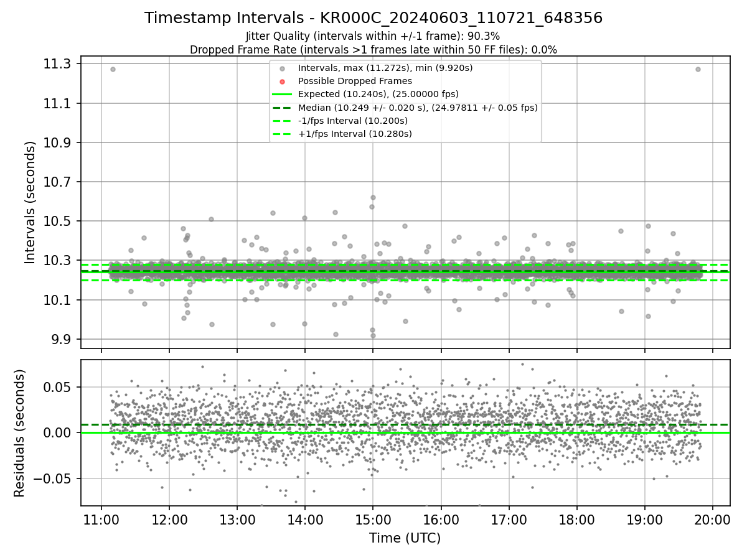
Task: Click the "Median (10.249 +/- 0.020 s)" legend entry
Action: tap(418, 108)
